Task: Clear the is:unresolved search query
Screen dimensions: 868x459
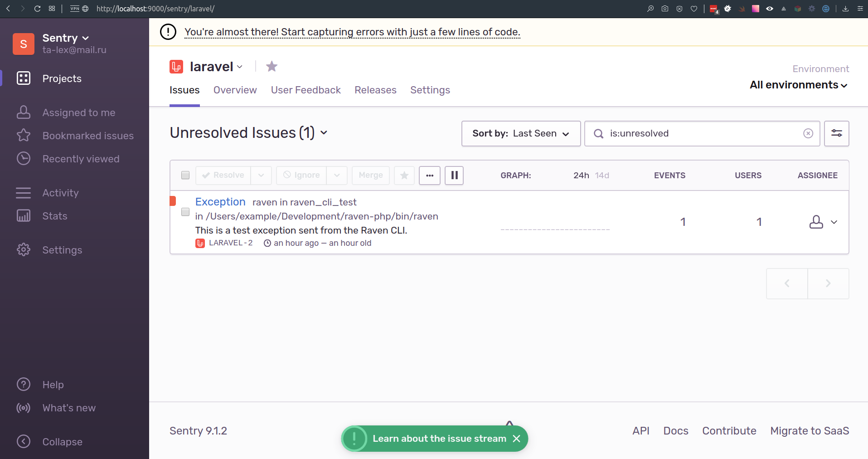Action: (x=808, y=133)
